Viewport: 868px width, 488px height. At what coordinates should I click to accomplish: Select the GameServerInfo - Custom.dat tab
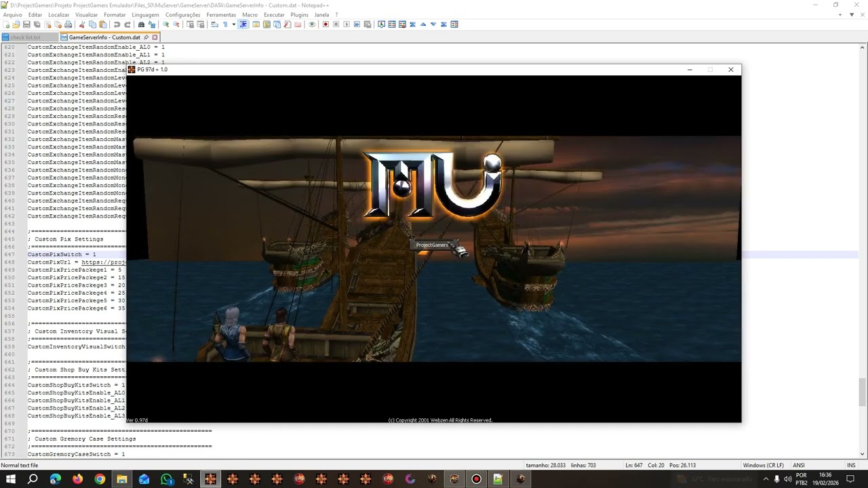[x=104, y=37]
